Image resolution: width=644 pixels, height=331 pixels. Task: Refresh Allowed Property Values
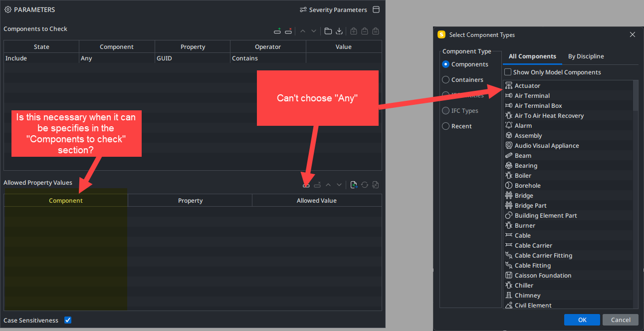pyautogui.click(x=365, y=185)
